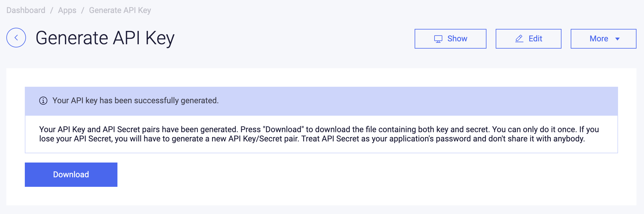The height and width of the screenshot is (214, 644).
Task: Click the API Secret description paragraph
Action: pos(319,134)
